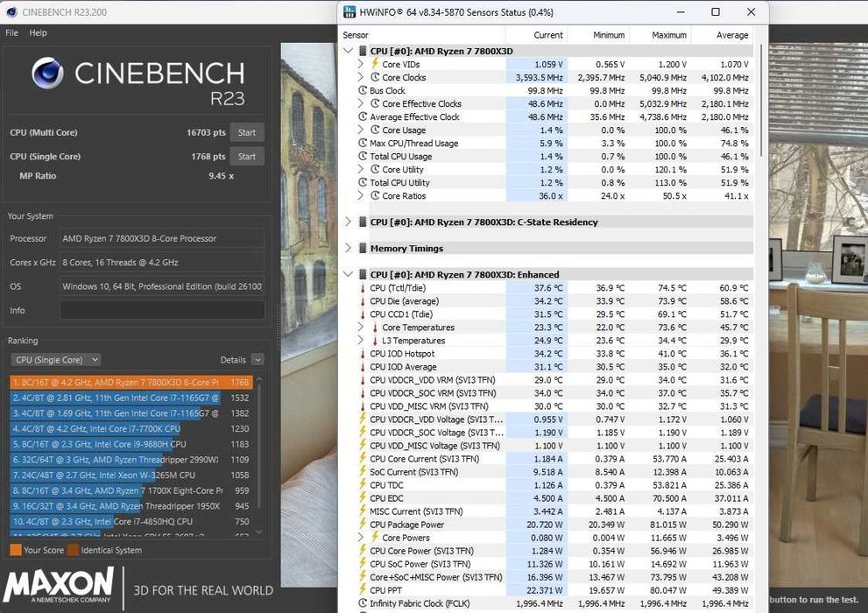Select ranking entry Intel Core i7-7700K
868x613 pixels.
coord(131,429)
